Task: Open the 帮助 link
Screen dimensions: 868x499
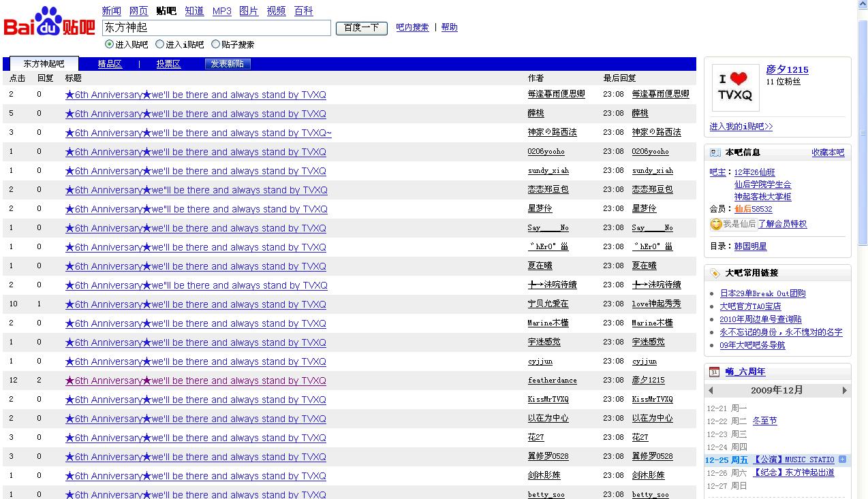Action: pos(450,28)
